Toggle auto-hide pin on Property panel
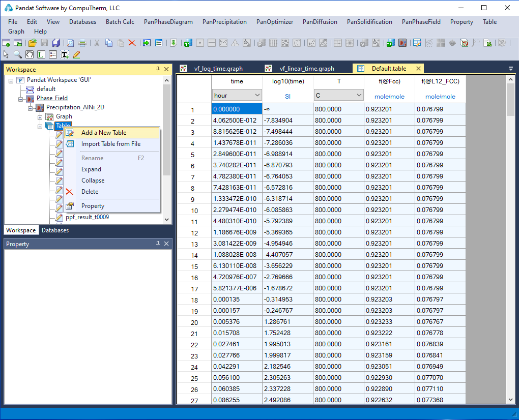This screenshot has width=519, height=420. tap(158, 244)
